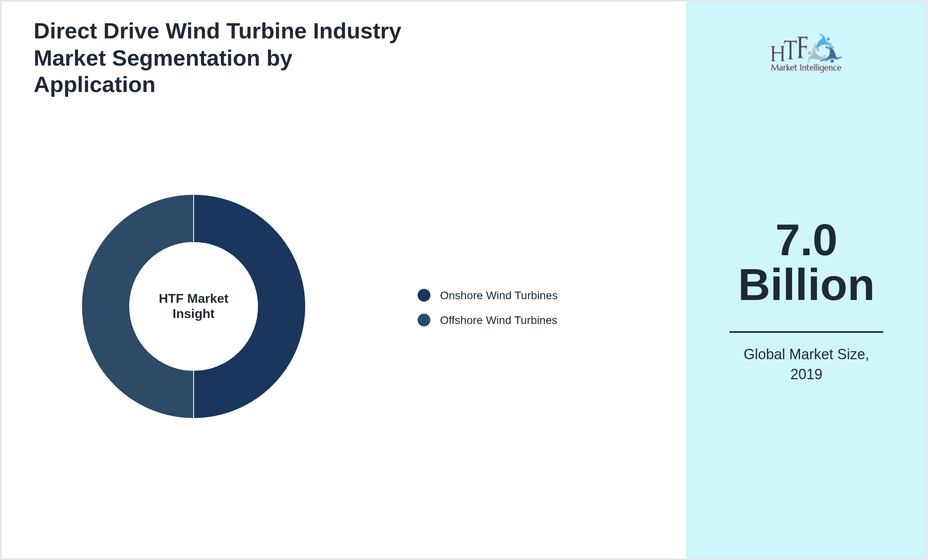Viewport: 928px width, 560px height.
Task: Click the HTF Market Insight text inside the donut
Action: (193, 306)
